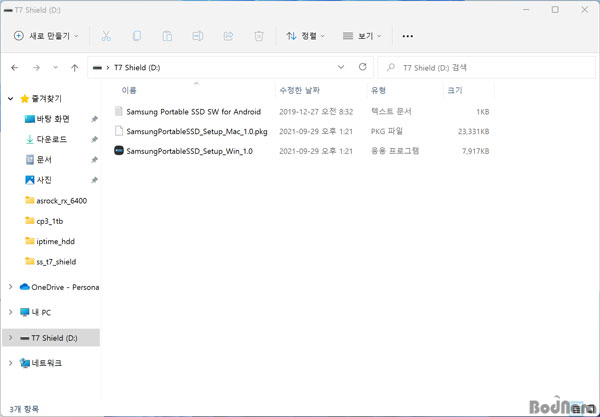This screenshot has height=417, width=600.
Task: Click the Mac pkg file icon
Action: point(119,131)
